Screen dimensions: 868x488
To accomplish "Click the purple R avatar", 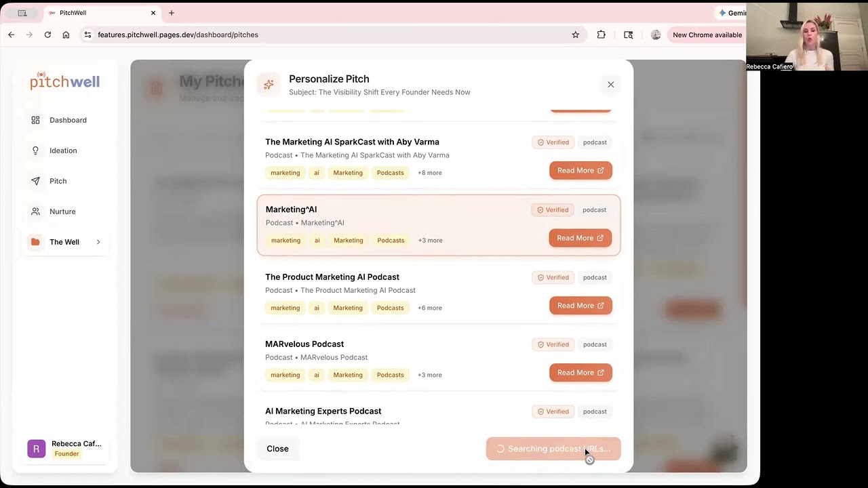I will pos(37,449).
